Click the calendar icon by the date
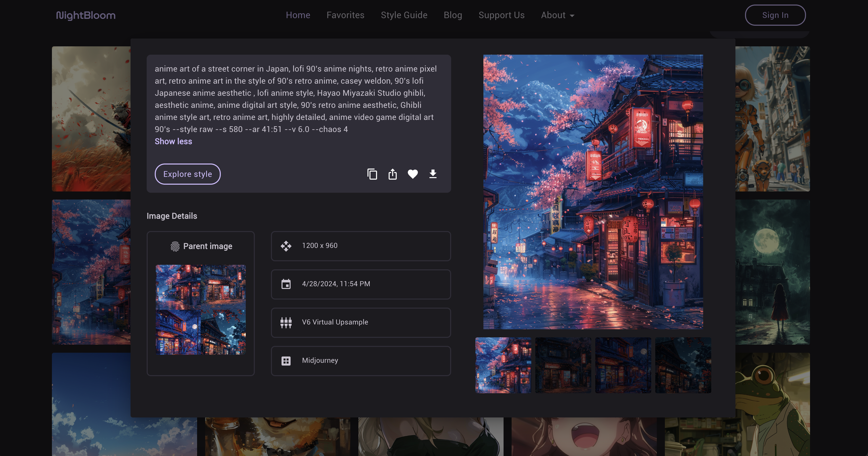 [x=286, y=284]
